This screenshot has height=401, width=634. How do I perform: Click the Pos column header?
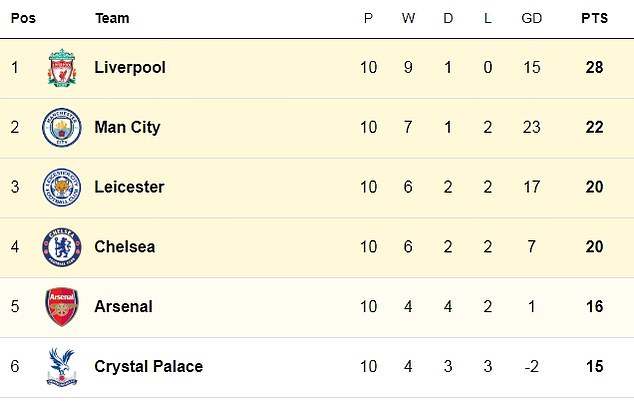point(23,18)
